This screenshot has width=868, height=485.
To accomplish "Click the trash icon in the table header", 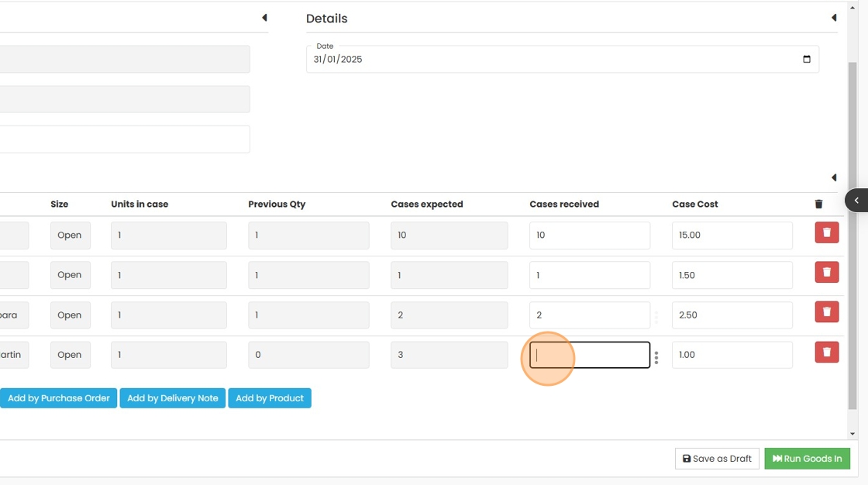I will coord(818,205).
